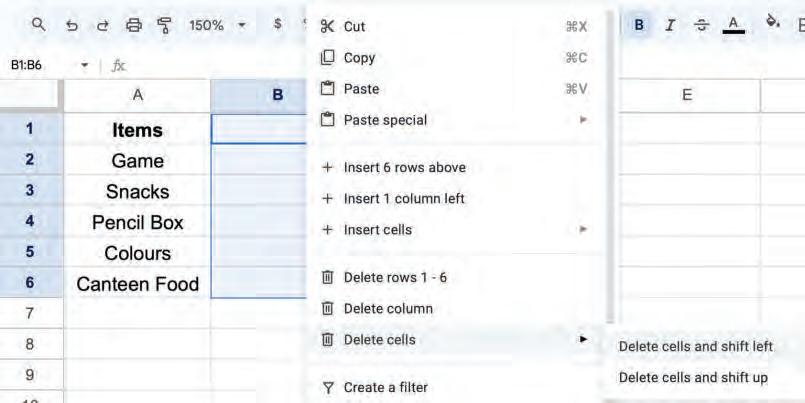
Task: Undo the last action
Action: coord(71,24)
